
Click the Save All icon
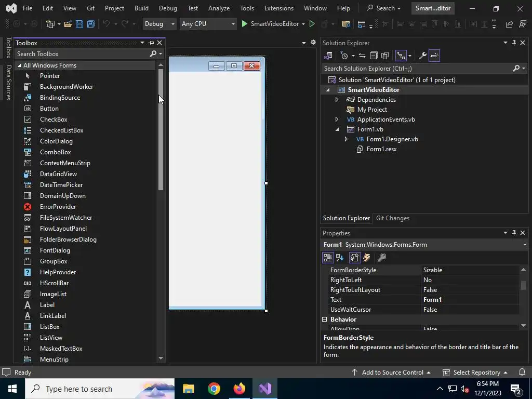tap(90, 24)
